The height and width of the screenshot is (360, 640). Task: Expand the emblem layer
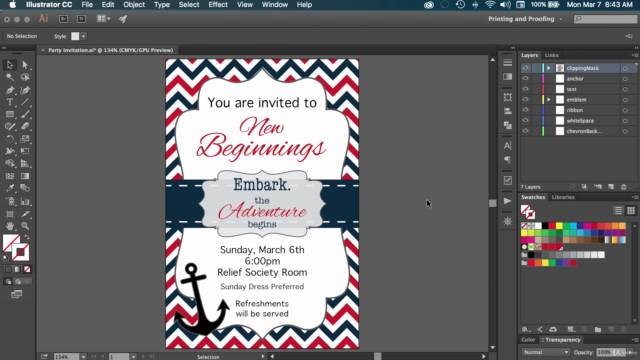pyautogui.click(x=549, y=100)
